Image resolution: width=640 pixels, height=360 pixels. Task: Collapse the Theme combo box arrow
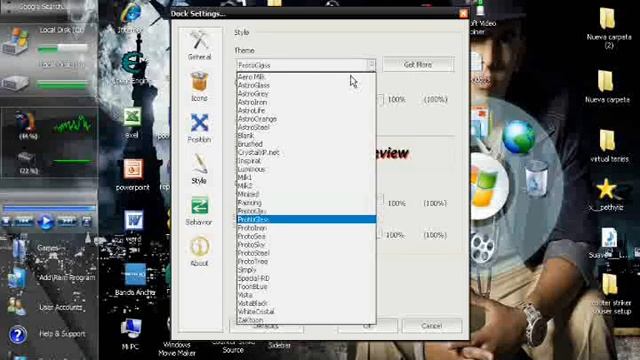[371, 65]
